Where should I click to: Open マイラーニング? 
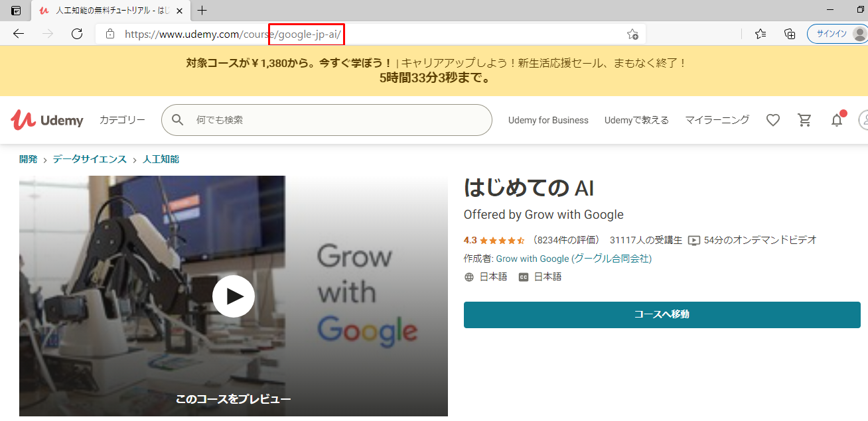click(x=717, y=120)
